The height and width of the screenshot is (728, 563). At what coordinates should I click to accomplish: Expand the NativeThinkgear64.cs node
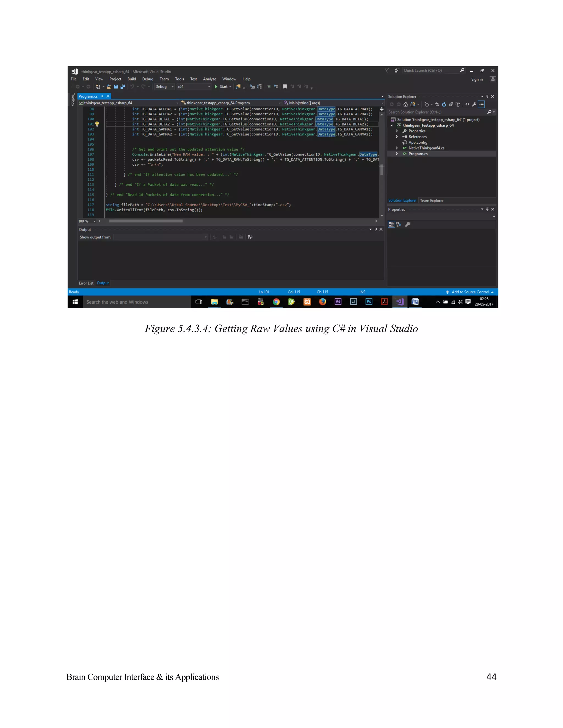click(x=397, y=148)
